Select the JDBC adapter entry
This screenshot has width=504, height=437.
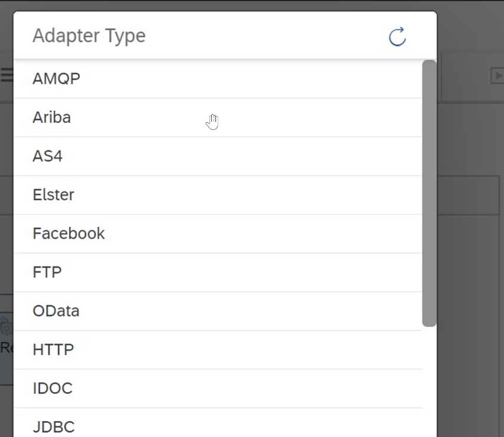(218, 422)
